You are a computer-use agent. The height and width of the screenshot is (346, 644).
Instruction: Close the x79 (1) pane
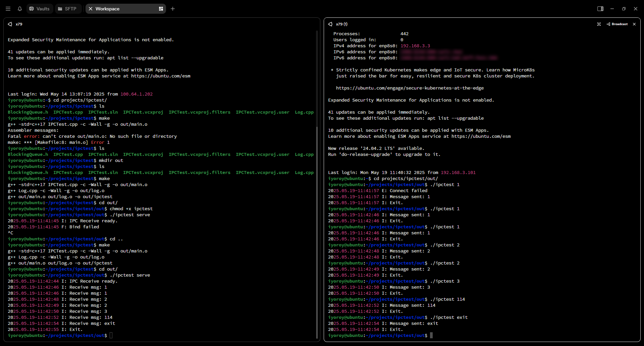click(x=634, y=24)
